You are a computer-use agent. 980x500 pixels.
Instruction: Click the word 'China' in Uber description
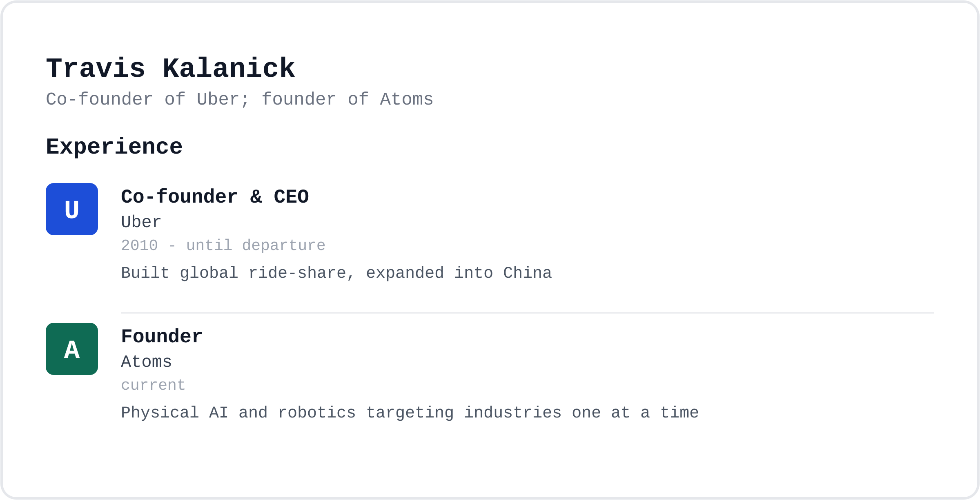(528, 273)
